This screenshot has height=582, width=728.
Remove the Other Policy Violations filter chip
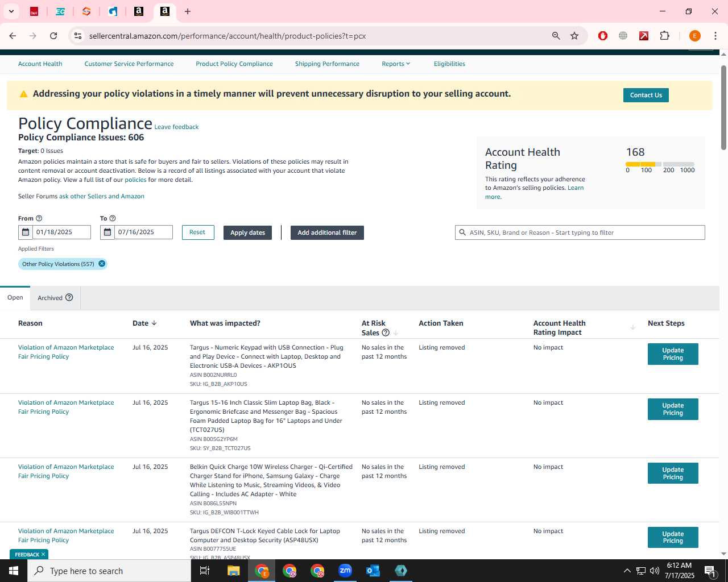[x=102, y=264]
